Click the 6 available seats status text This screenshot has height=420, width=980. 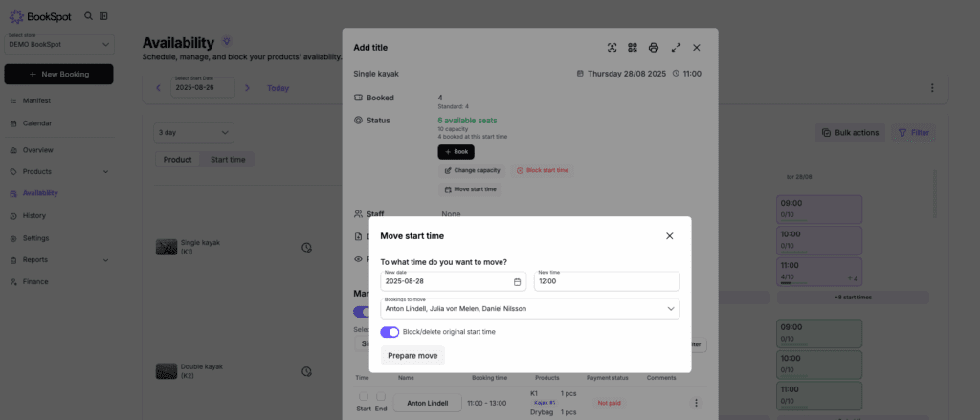point(467,120)
